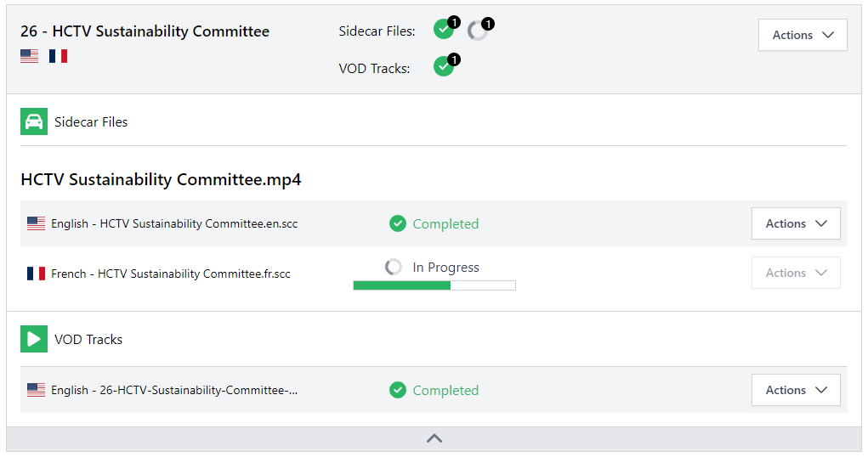Click the Sidecar Files in-progress spinner badge
Viewport: 868px width, 457px height.
pos(478,31)
